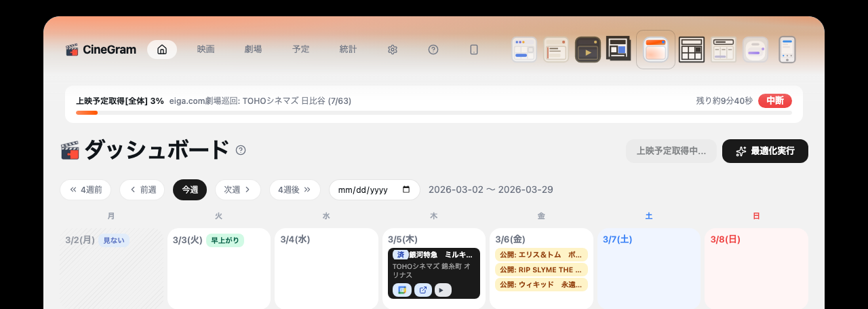This screenshot has width=868, height=309.
Task: Select the soft purple pill theme thumbnail
Action: click(755, 50)
